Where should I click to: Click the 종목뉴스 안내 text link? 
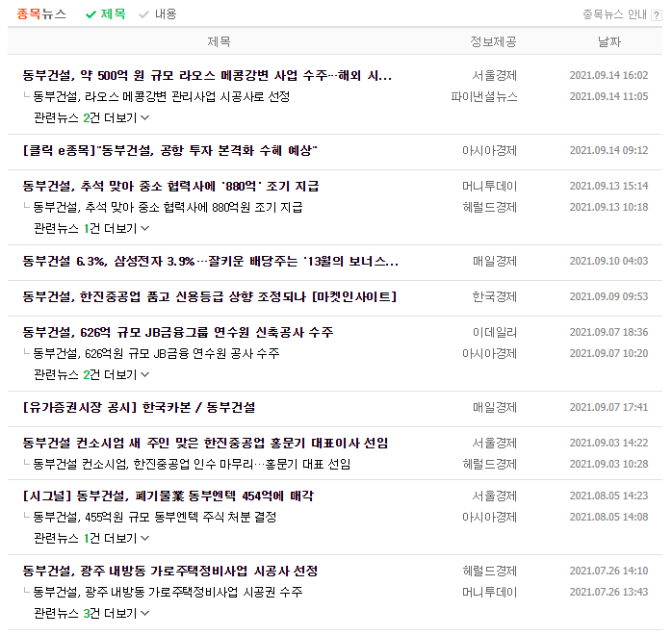[x=614, y=14]
